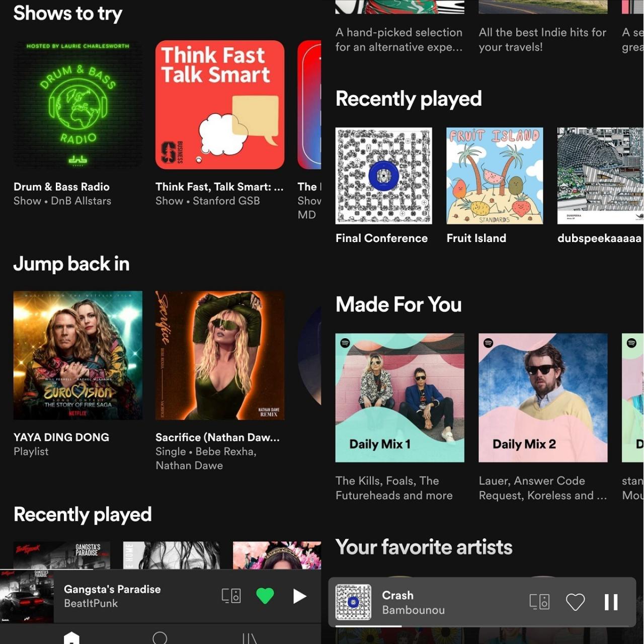This screenshot has height=644, width=644.
Task: Open the connect-to-device icon beside Crash
Action: pyautogui.click(x=540, y=602)
